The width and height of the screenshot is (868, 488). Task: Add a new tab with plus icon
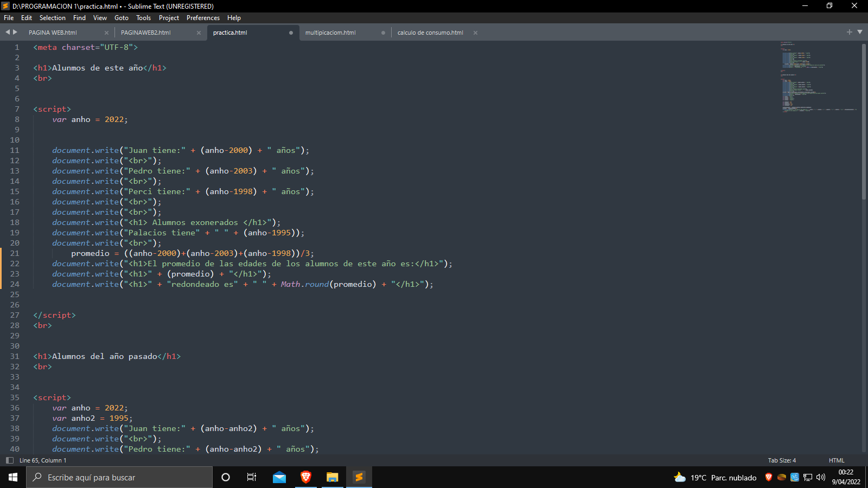click(850, 32)
